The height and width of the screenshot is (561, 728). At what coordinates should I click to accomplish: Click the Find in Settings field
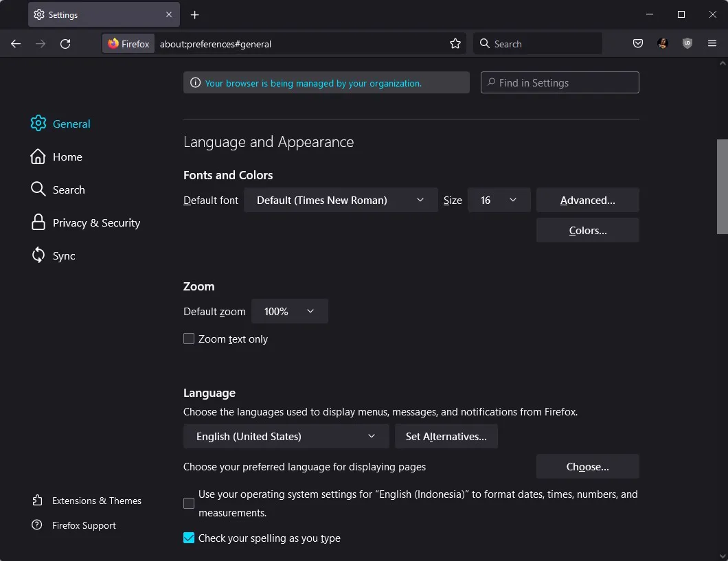560,82
